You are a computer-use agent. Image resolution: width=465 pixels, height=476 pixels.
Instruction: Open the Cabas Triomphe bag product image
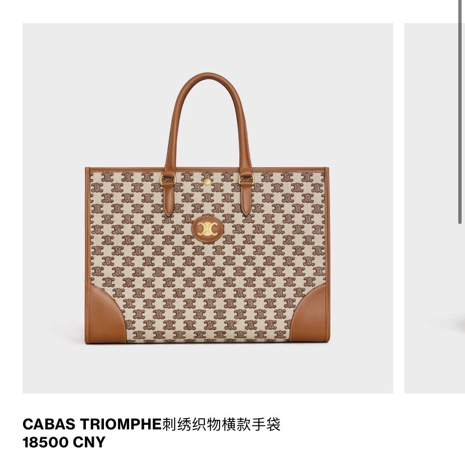[207, 208]
